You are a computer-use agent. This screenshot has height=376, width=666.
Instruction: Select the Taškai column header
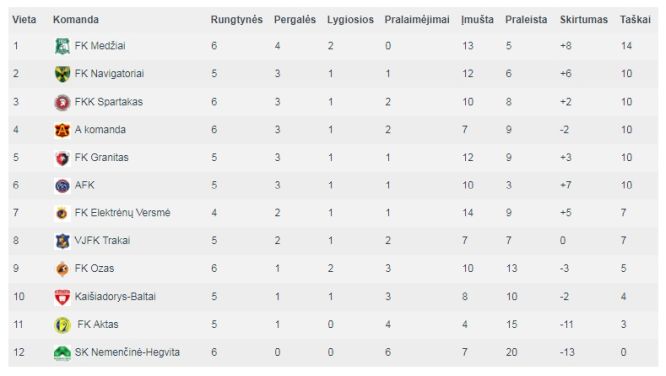click(635, 20)
